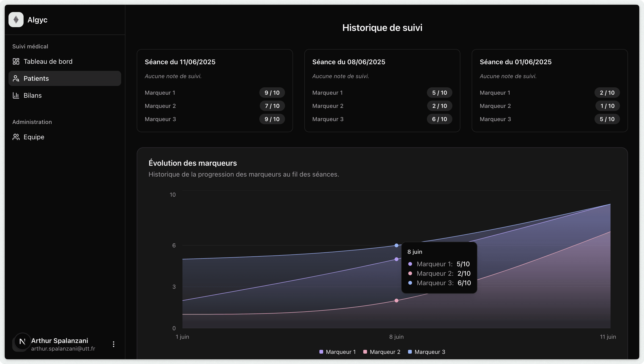Image resolution: width=644 pixels, height=364 pixels.
Task: Click the 9/10 badge for Marqueur 1
Action: click(x=272, y=93)
